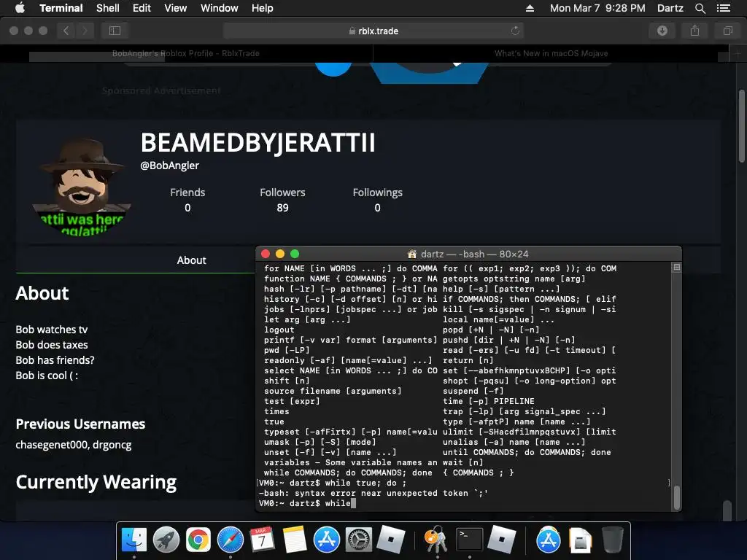The height and width of the screenshot is (560, 747).
Task: Open Roblox icon beside System Preferences
Action: click(x=391, y=540)
